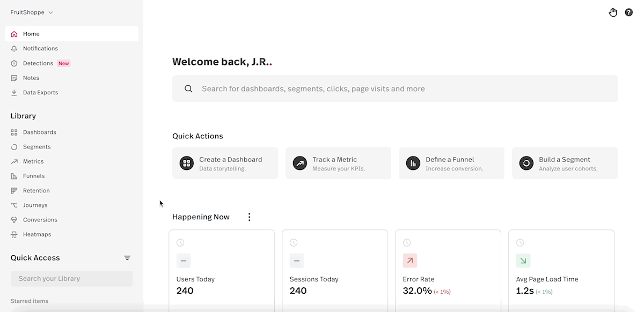Expand the FruitShoppe workspace dropdown

click(32, 12)
